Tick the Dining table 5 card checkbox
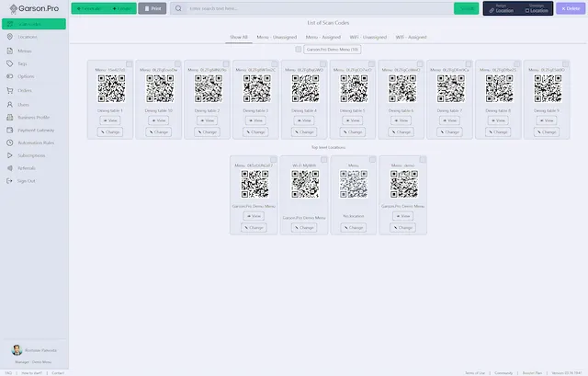Viewport: 588px width, 376px height. point(371,63)
